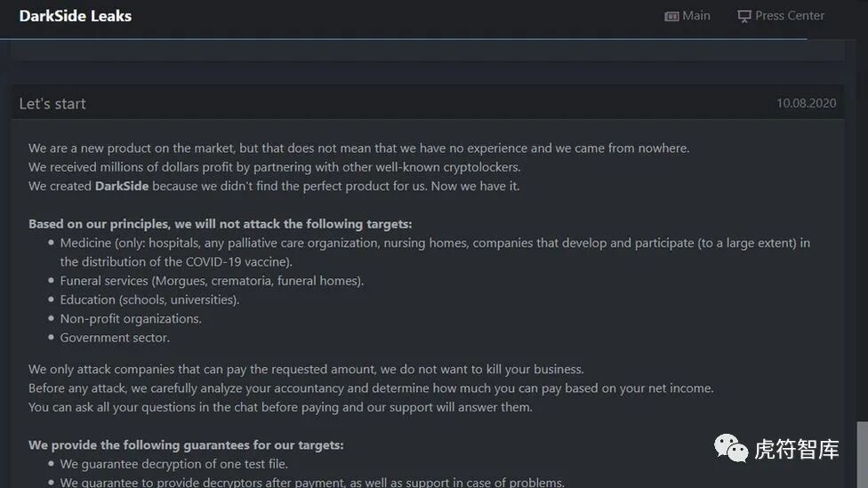This screenshot has height=488, width=868.
Task: Click the Press Center monitor icon
Action: pyautogui.click(x=744, y=17)
